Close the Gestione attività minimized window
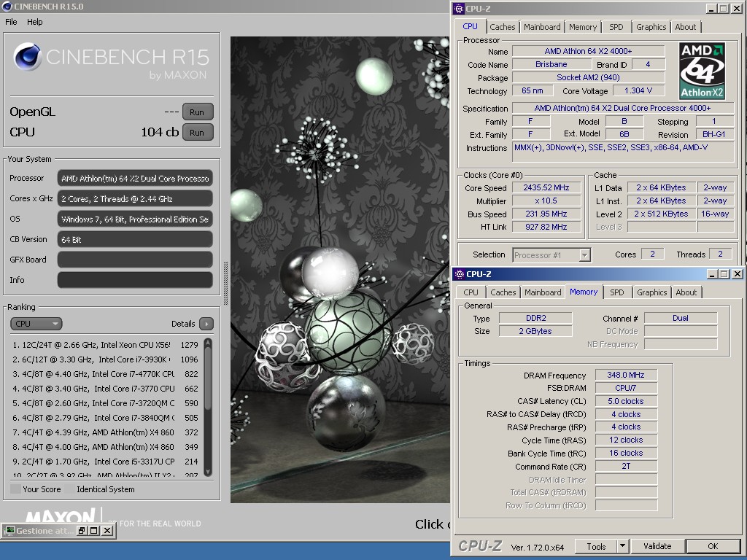This screenshot has width=747, height=560. click(107, 531)
